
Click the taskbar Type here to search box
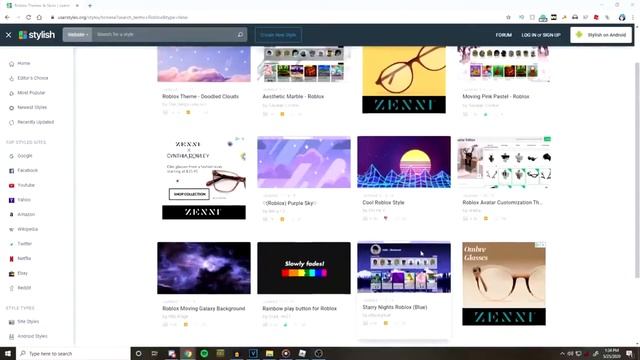pos(73,353)
